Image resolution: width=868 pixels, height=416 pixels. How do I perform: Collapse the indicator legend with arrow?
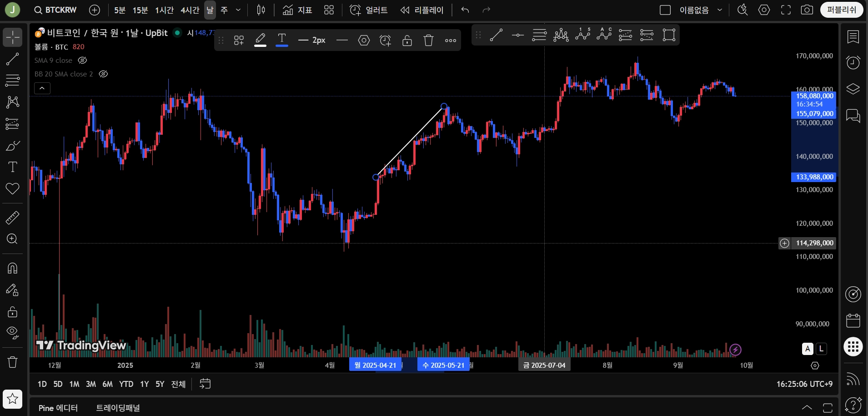(42, 88)
